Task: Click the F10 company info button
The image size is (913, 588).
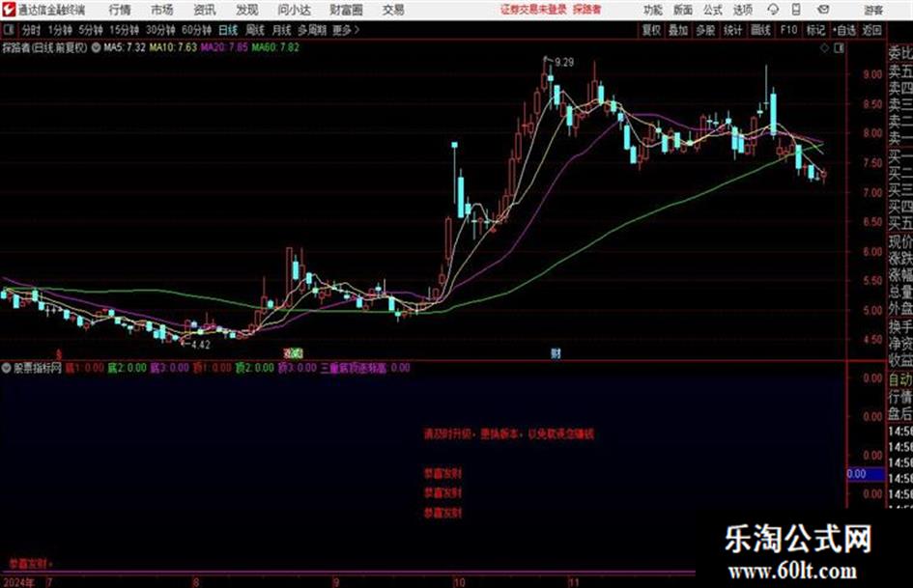Action: 788,30
